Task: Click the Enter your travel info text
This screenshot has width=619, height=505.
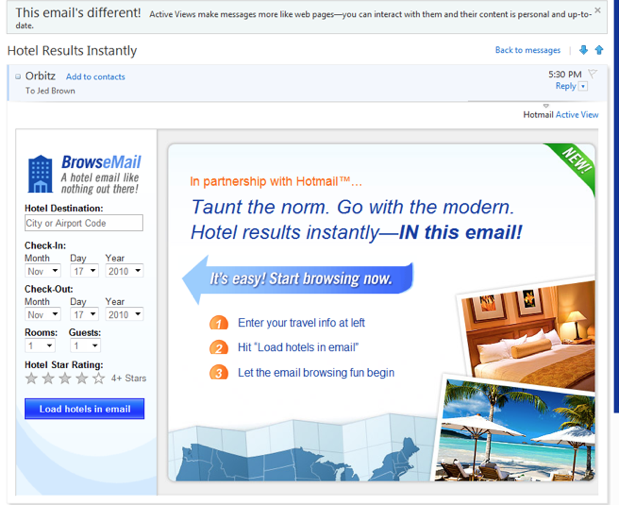Action: point(301,323)
